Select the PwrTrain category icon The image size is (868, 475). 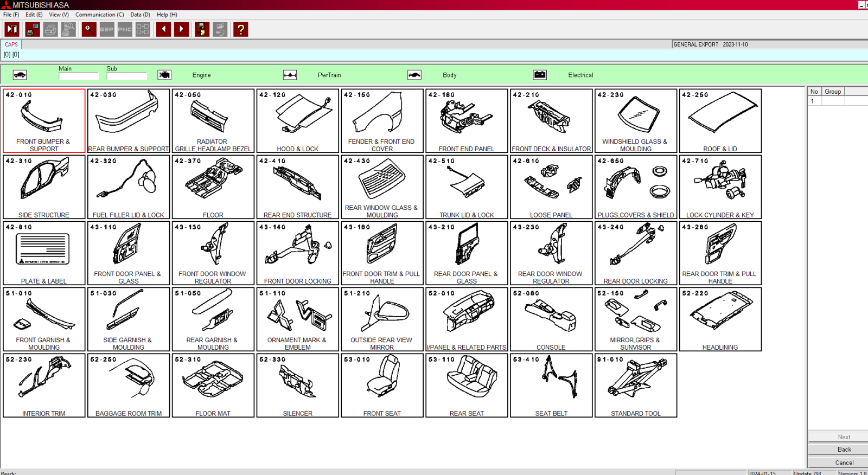click(290, 75)
